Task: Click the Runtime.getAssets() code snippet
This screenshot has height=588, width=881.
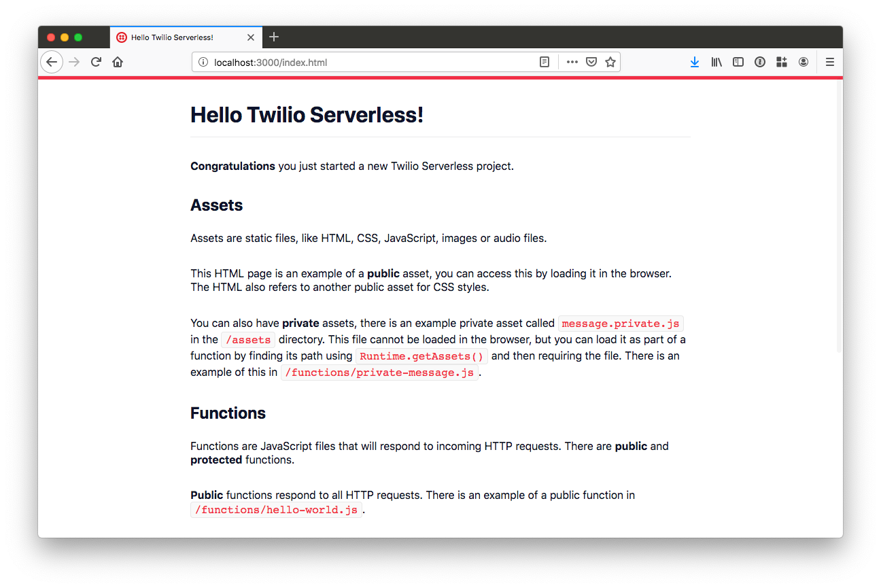Action: pyautogui.click(x=421, y=356)
